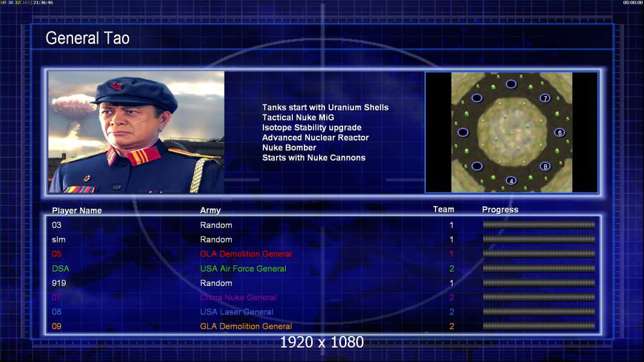The image size is (644, 362).
Task: Click the topmost unnumbered start marker on minimap
Action: (x=511, y=84)
